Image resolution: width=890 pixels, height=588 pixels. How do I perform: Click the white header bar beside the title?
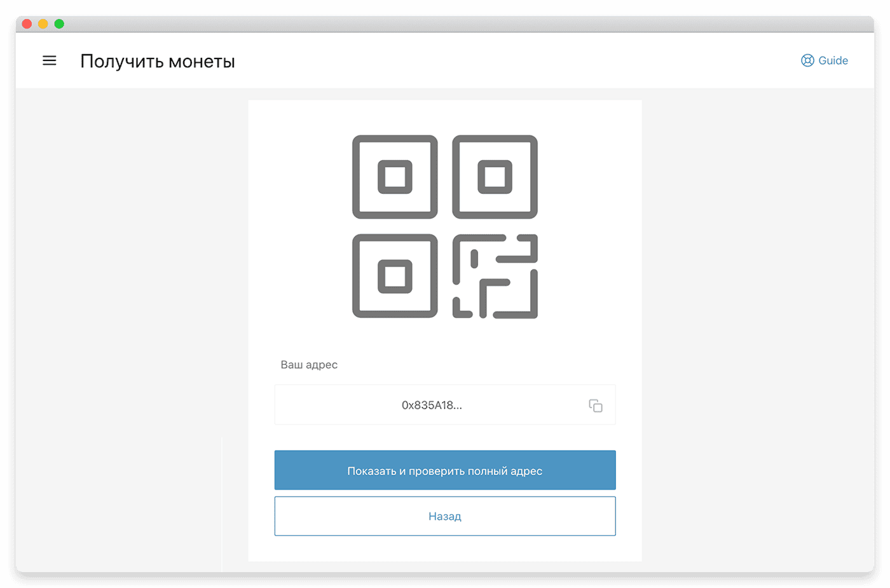tap(509, 60)
